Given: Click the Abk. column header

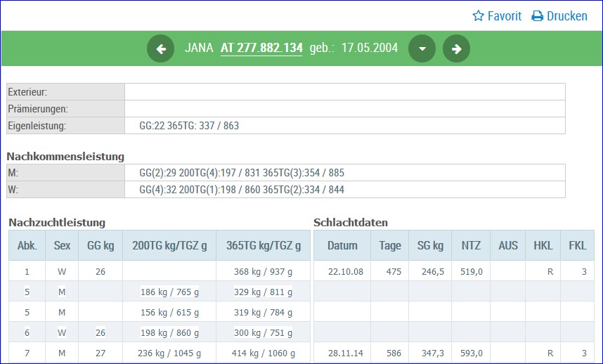Looking at the screenshot, I should (27, 245).
